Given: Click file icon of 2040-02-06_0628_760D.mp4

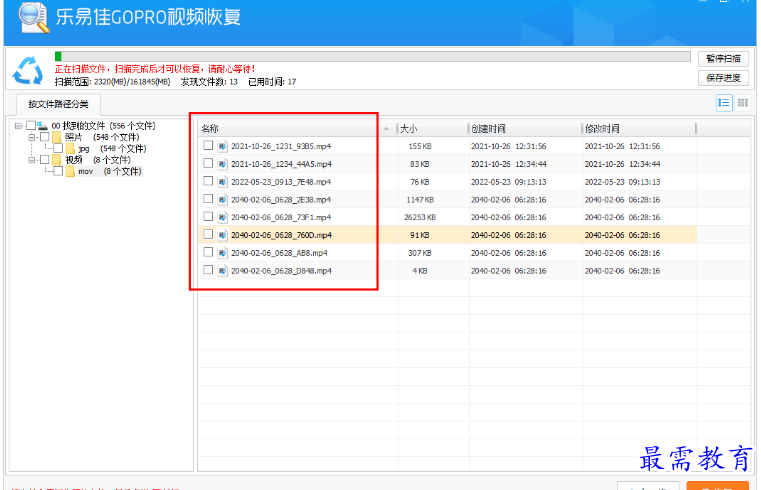Looking at the screenshot, I should click(222, 235).
